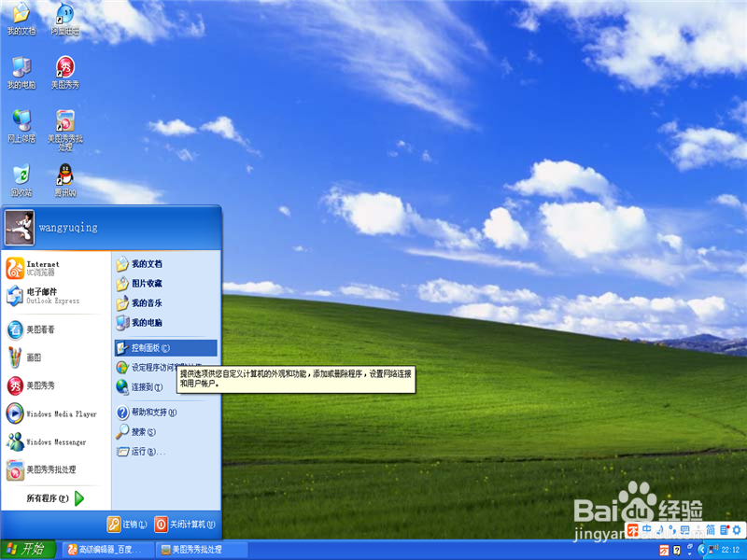Select the 美图秀秀批处理 desktop shortcut

pos(65,131)
